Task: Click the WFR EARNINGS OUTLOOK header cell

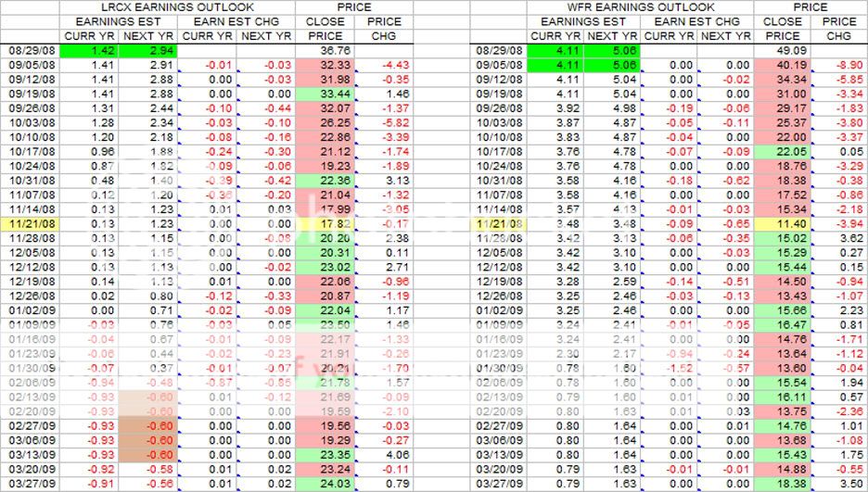Action: [x=613, y=7]
